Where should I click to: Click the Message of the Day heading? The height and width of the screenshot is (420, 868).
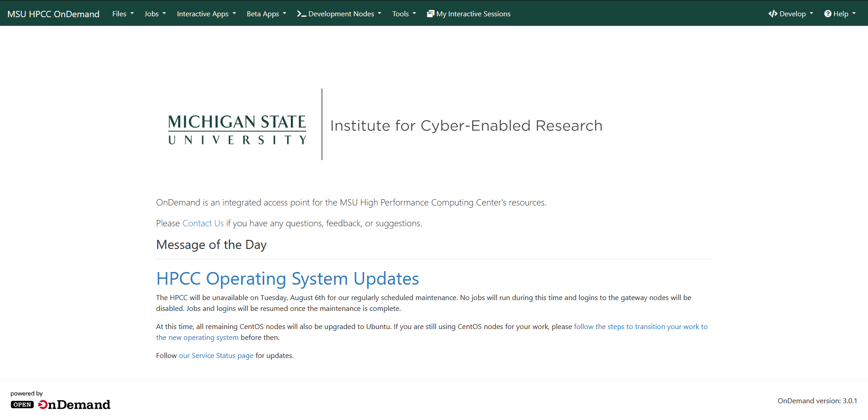(x=211, y=245)
